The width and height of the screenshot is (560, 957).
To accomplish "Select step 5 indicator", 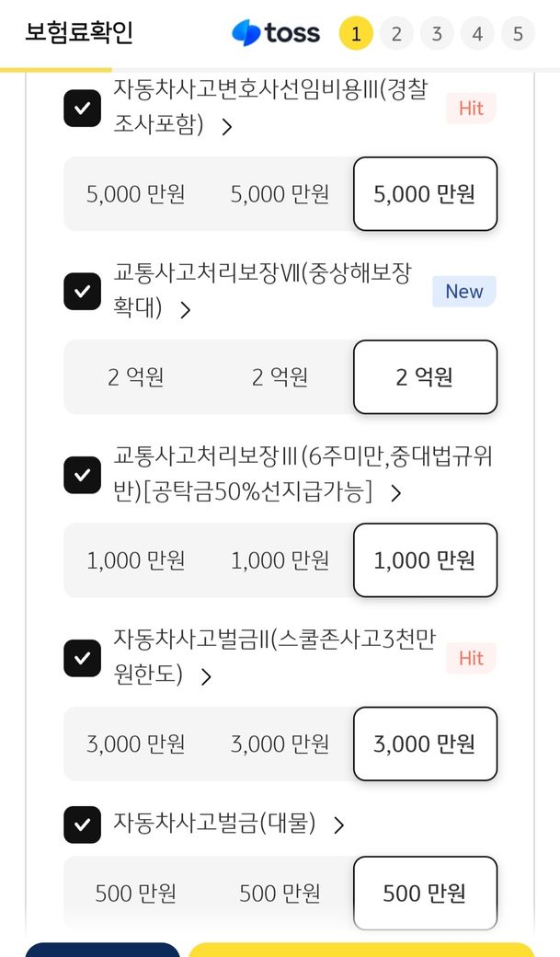I will coord(518,34).
